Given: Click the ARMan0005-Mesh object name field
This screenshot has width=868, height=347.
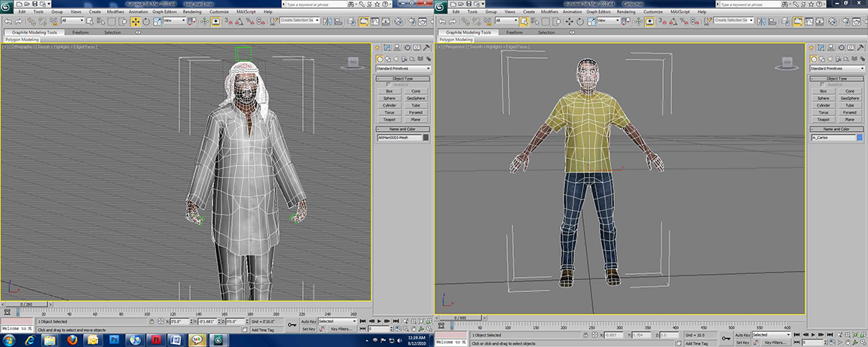Looking at the screenshot, I should 398,138.
